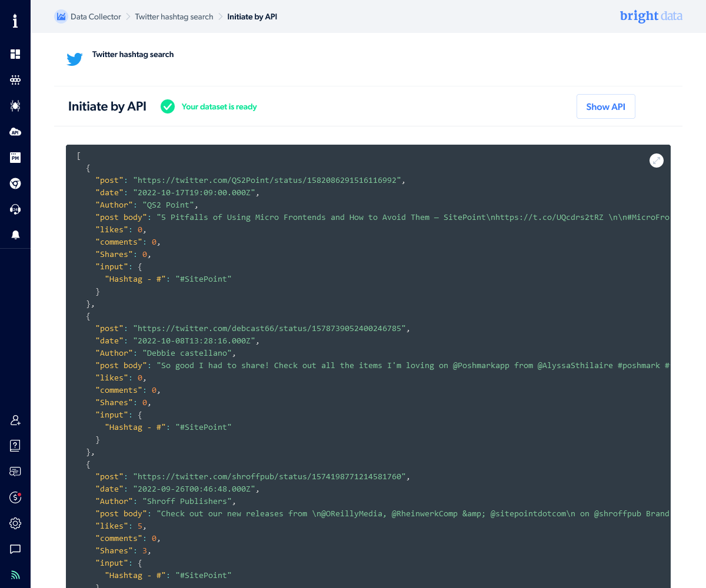The width and height of the screenshot is (706, 588).
Task: Click the Twitter hashtag search title
Action: click(x=133, y=54)
